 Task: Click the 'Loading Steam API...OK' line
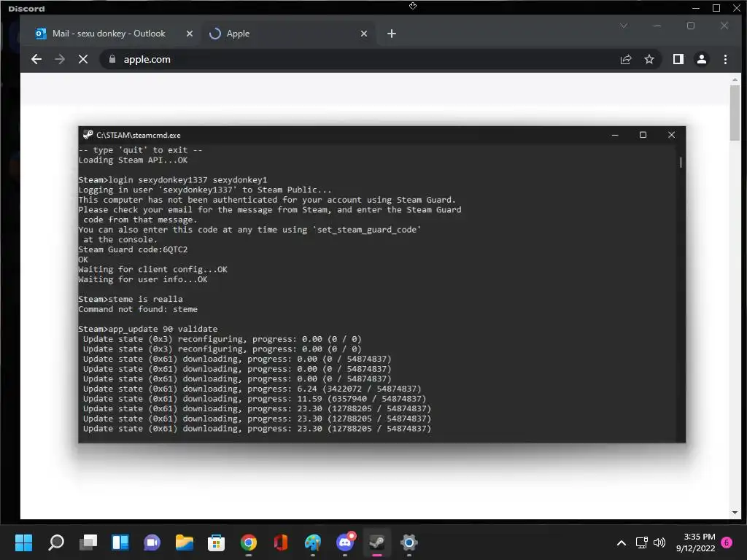click(x=133, y=160)
